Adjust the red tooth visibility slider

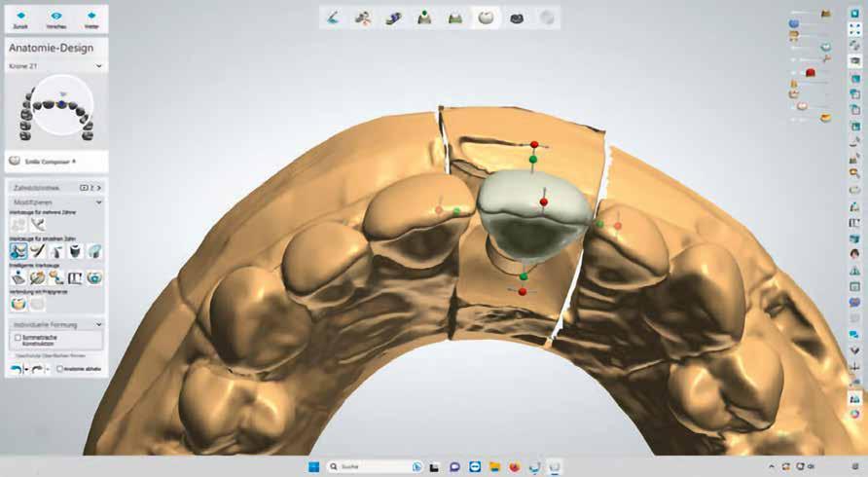click(811, 73)
